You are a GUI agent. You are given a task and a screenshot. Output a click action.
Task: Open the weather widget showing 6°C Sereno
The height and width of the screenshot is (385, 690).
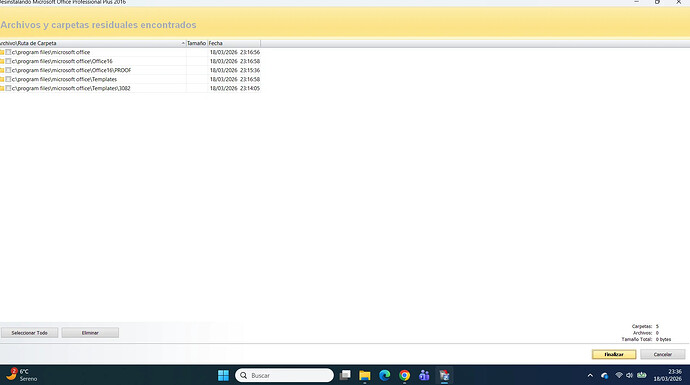pyautogui.click(x=22, y=375)
